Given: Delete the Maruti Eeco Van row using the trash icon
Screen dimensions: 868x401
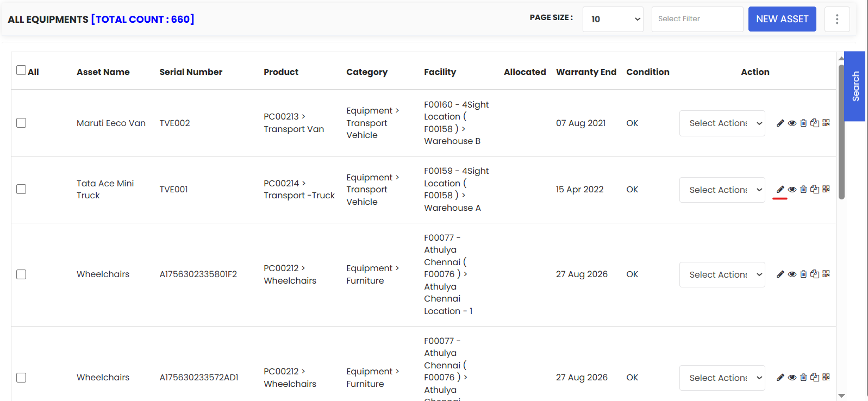Looking at the screenshot, I should click(803, 123).
